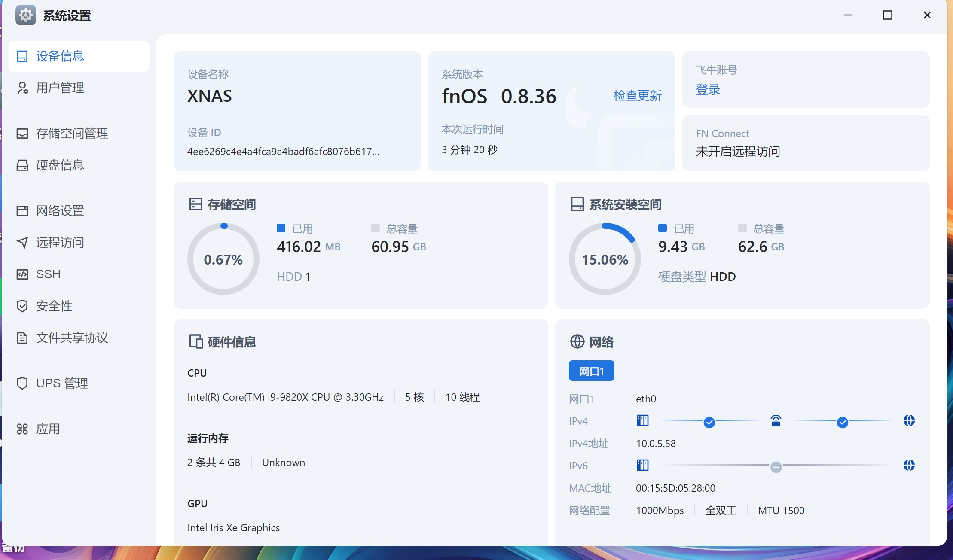Click the fnOS 0.8.36 version text

click(x=499, y=96)
